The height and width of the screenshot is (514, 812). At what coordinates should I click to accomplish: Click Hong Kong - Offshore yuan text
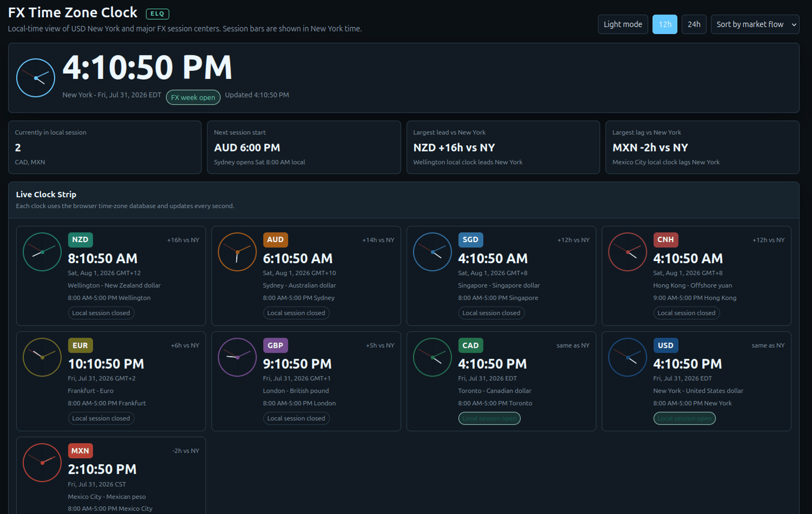click(x=692, y=285)
